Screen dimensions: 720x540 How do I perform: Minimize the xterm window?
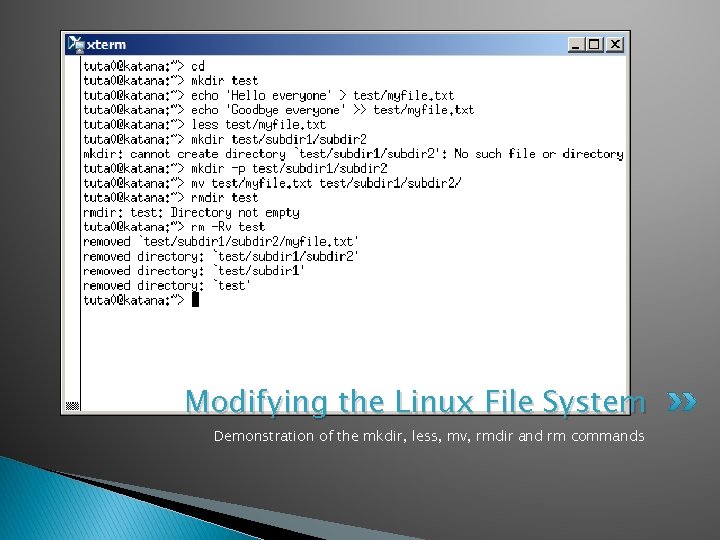coord(576,45)
